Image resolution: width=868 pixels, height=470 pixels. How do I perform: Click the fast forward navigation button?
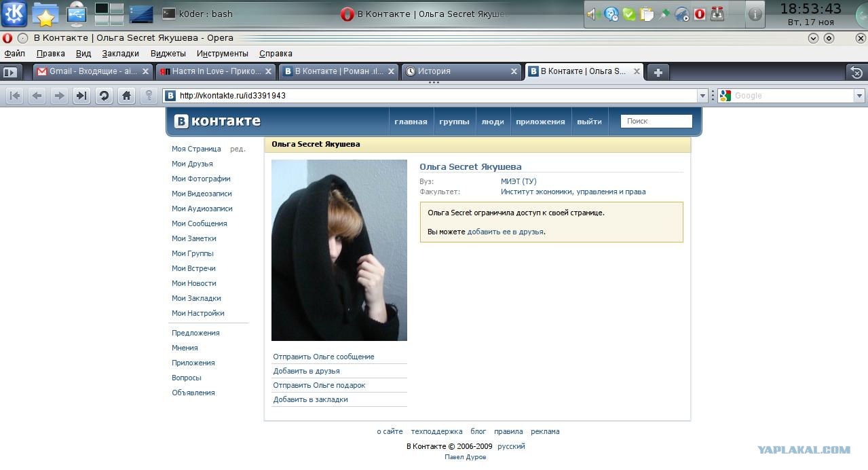[x=81, y=96]
